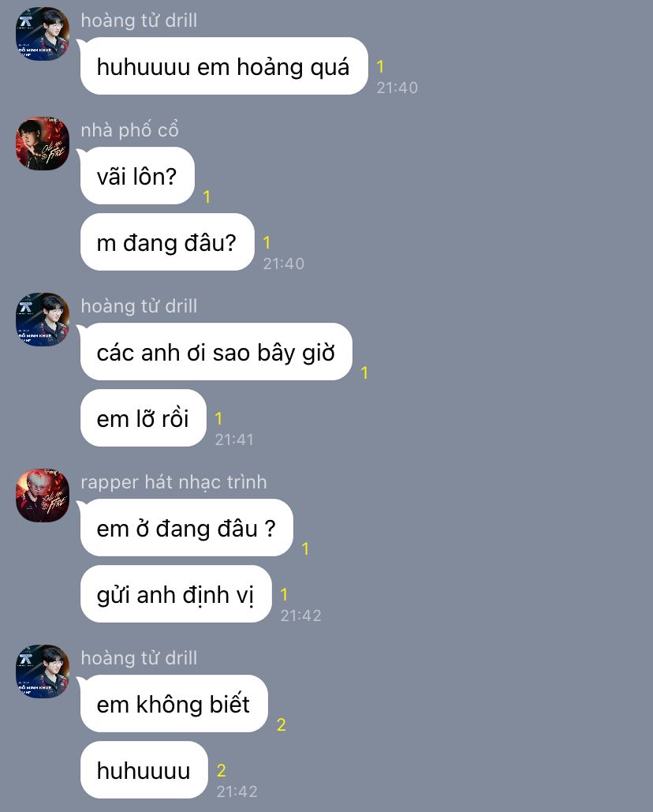Select the 'em lỡ rồi' message
The image size is (653, 812).
click(144, 418)
